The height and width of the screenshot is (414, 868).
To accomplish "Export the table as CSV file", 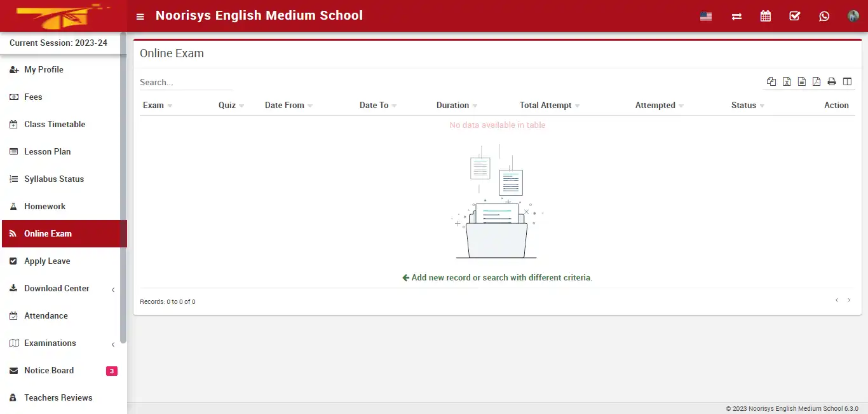I will [801, 81].
